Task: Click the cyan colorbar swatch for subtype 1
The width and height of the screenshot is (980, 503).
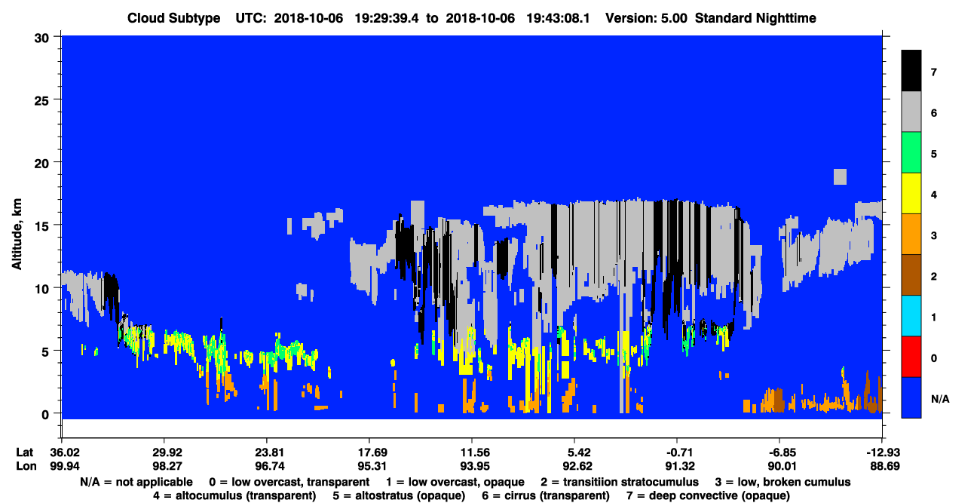Action: [911, 315]
